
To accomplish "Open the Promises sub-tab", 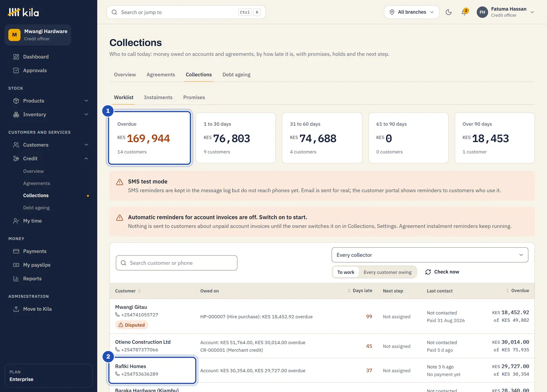I will (194, 97).
